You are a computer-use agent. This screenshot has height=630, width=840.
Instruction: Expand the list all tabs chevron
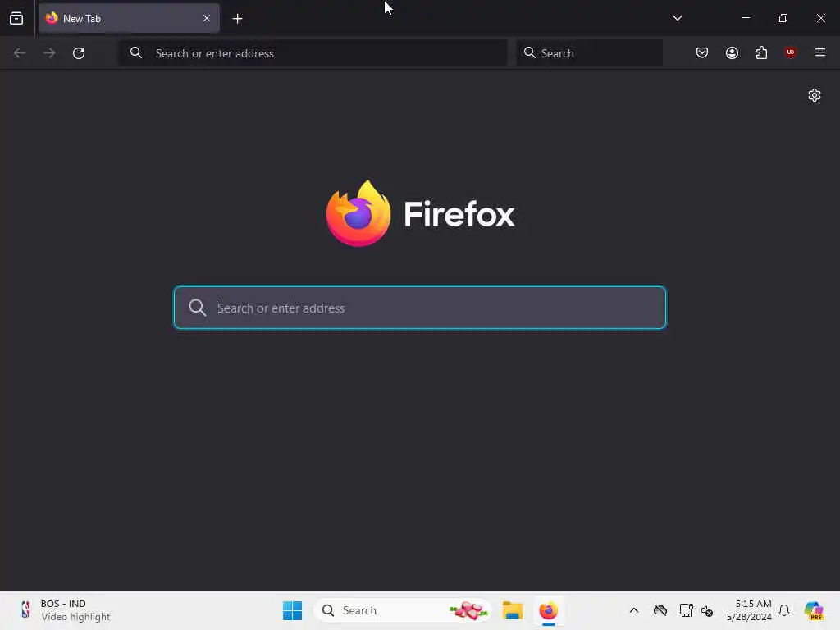677,18
